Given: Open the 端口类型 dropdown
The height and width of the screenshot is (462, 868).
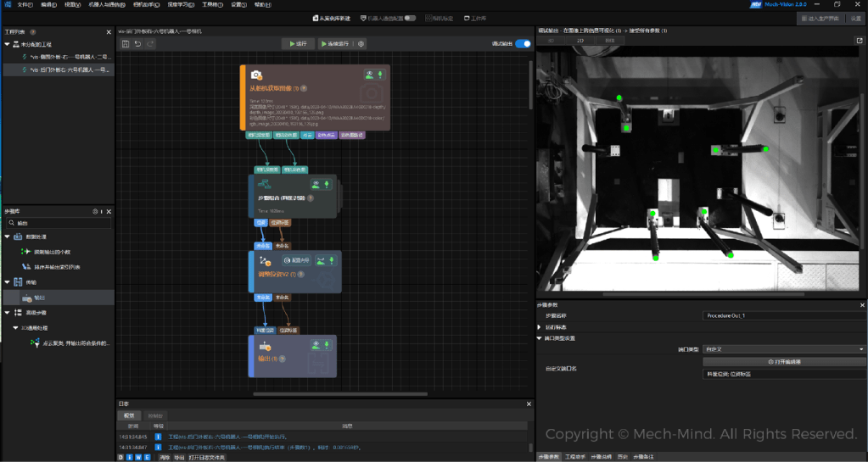Looking at the screenshot, I should coord(784,349).
